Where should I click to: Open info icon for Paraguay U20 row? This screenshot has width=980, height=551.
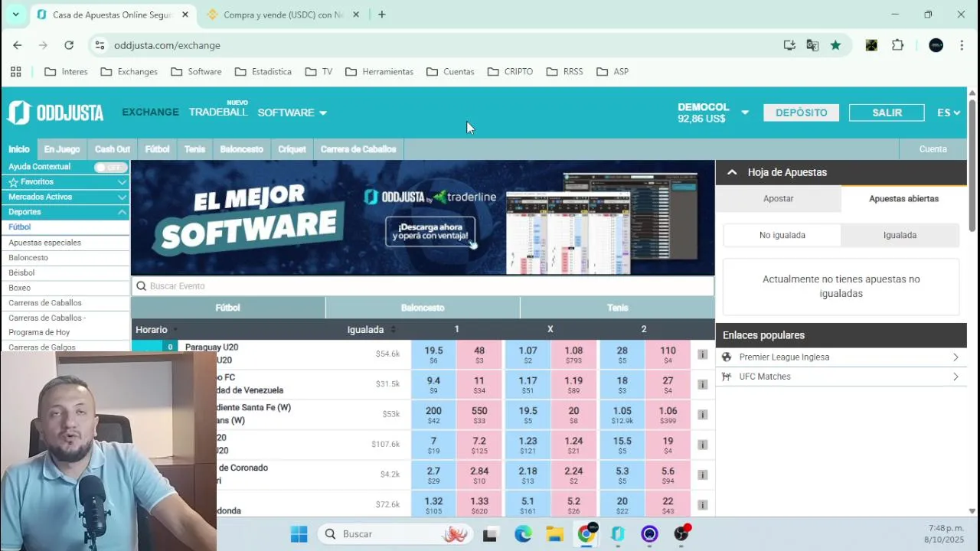[702, 354]
